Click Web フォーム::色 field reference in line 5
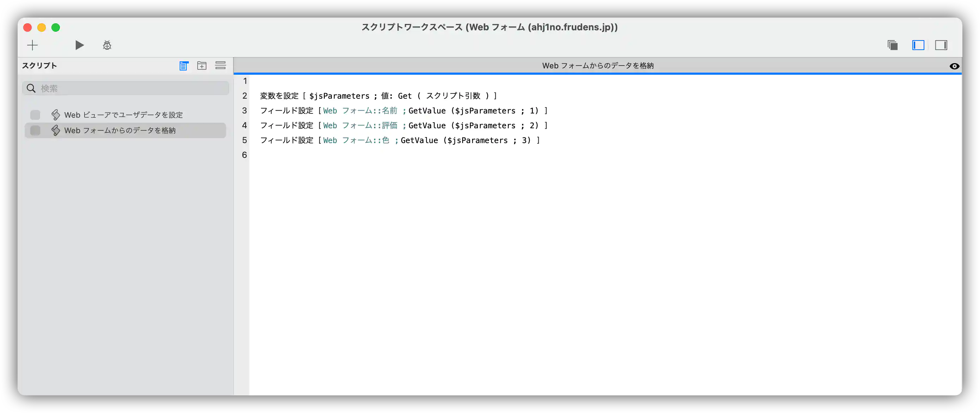Viewport: 980px width, 413px height. [x=356, y=141]
